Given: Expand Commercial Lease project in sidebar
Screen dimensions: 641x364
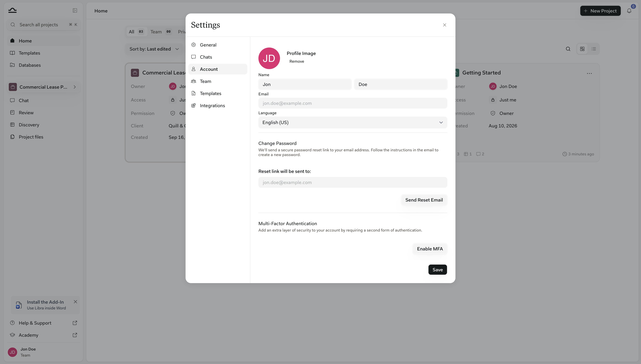Looking at the screenshot, I should click(x=75, y=87).
